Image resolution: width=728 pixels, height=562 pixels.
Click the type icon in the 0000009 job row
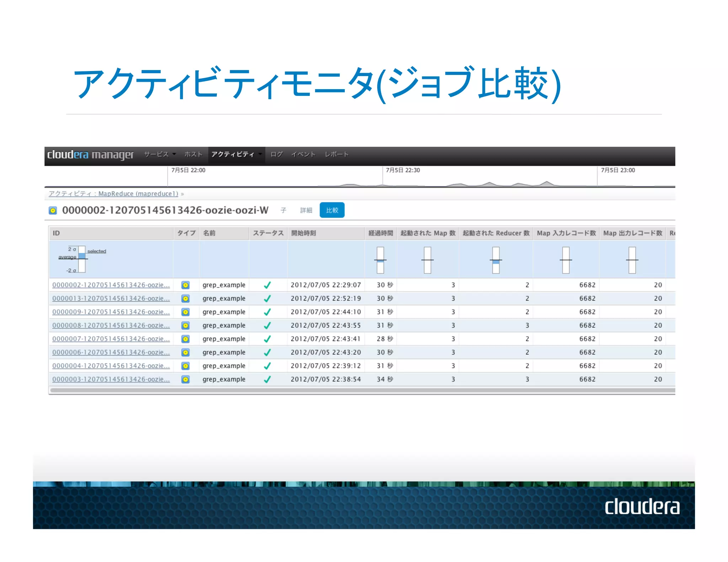tap(185, 312)
